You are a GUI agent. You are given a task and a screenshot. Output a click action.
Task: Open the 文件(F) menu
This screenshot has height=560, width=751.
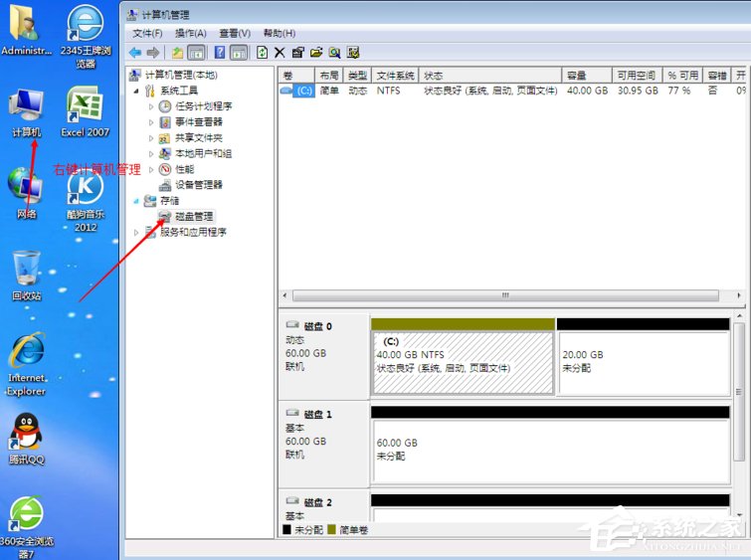click(147, 33)
